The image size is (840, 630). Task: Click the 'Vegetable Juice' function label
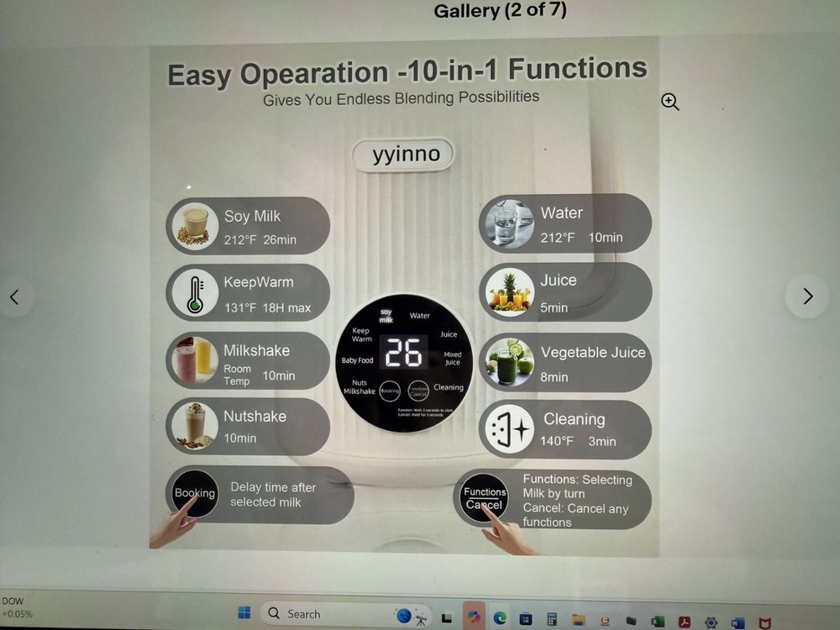pyautogui.click(x=593, y=353)
